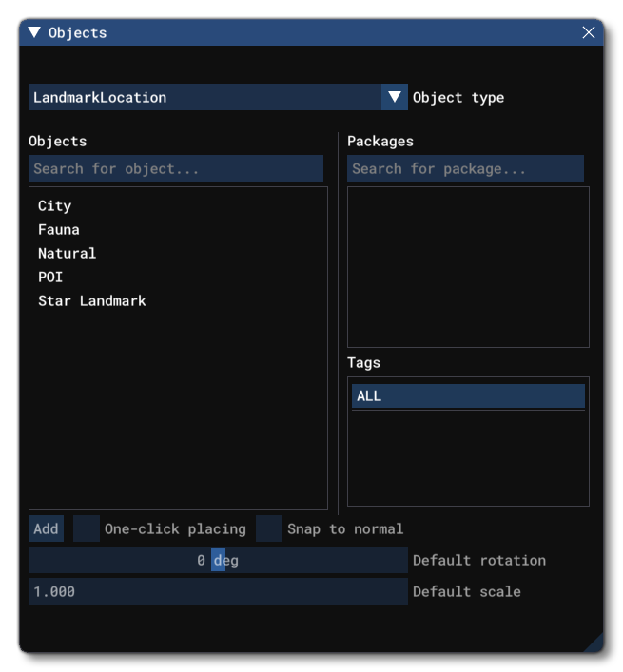Click the Default rotation slider
The height and width of the screenshot is (672, 623).
(x=218, y=560)
